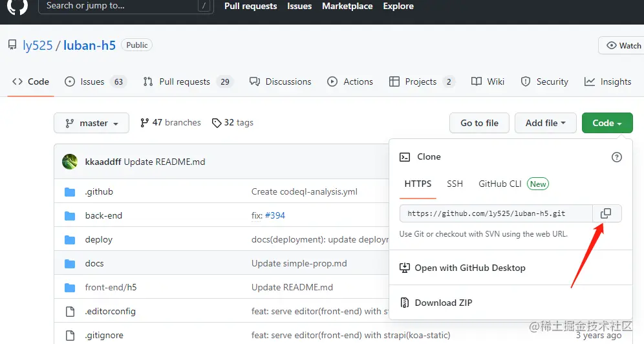Select the clone URL text field
Viewport: 644px width, 344px height.
(496, 213)
